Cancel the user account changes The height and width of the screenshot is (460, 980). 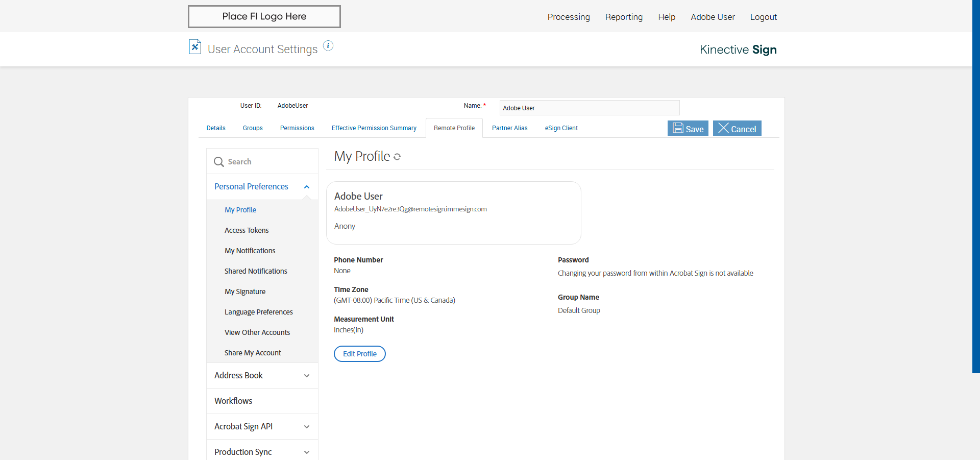[737, 129]
